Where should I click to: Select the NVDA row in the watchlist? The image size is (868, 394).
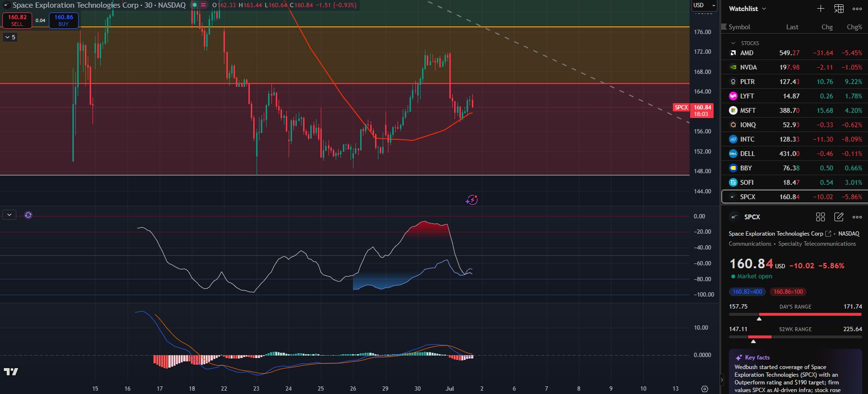(794, 67)
